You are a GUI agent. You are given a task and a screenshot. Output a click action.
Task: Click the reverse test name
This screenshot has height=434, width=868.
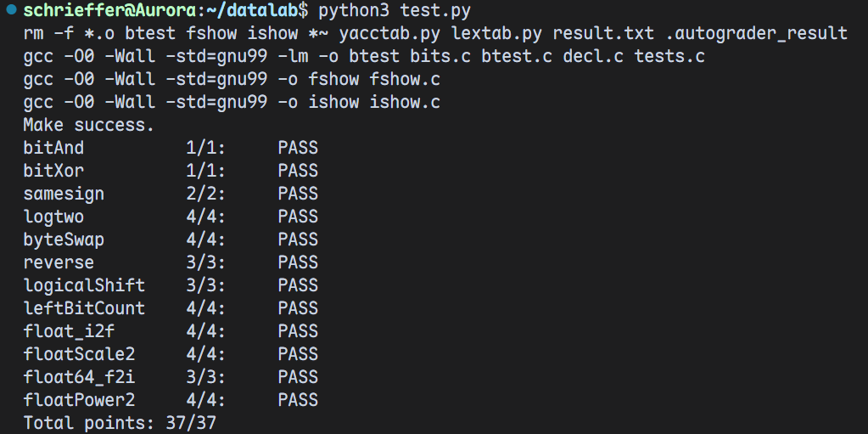point(59,263)
